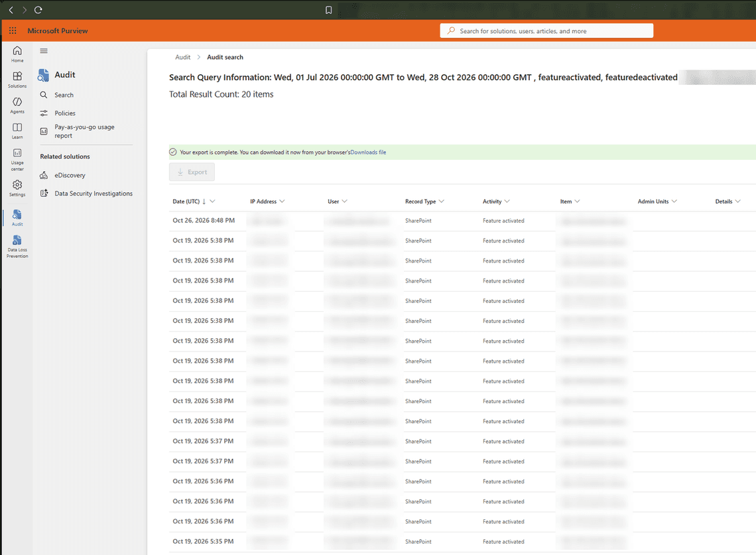Image resolution: width=756 pixels, height=555 pixels.
Task: Open Policies in Audit navigation
Action: pyautogui.click(x=64, y=113)
